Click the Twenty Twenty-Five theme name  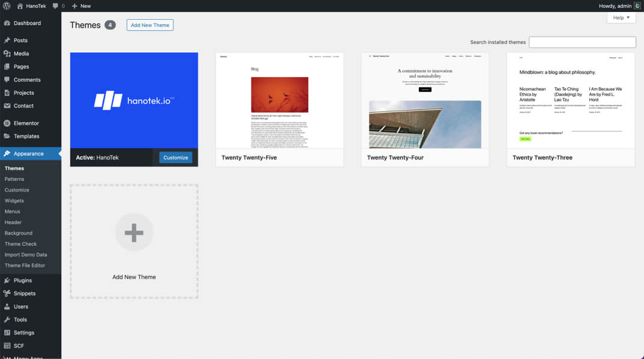[x=249, y=158]
